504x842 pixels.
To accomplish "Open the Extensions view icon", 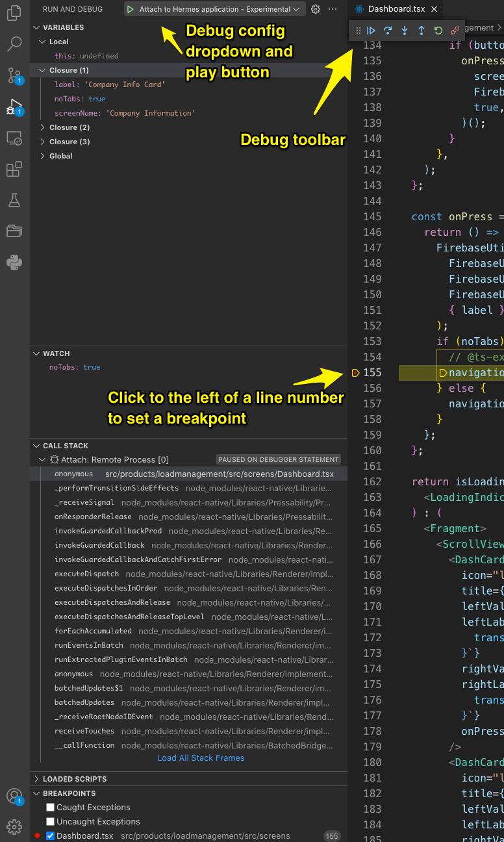I will point(14,170).
